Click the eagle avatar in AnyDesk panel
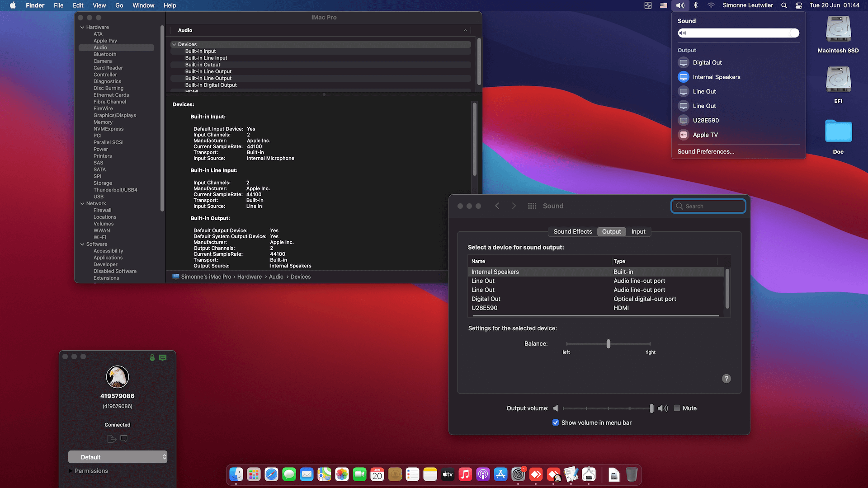Image resolution: width=868 pixels, height=488 pixels. coord(118,377)
